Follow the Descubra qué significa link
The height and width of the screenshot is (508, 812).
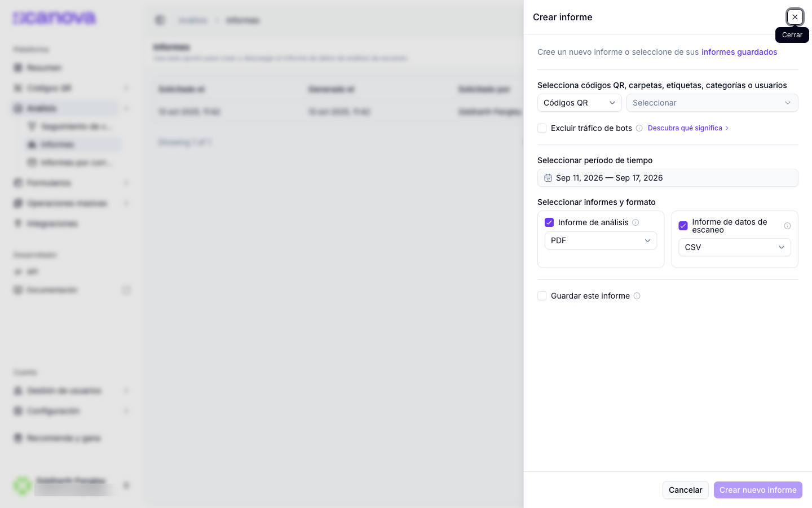point(689,128)
